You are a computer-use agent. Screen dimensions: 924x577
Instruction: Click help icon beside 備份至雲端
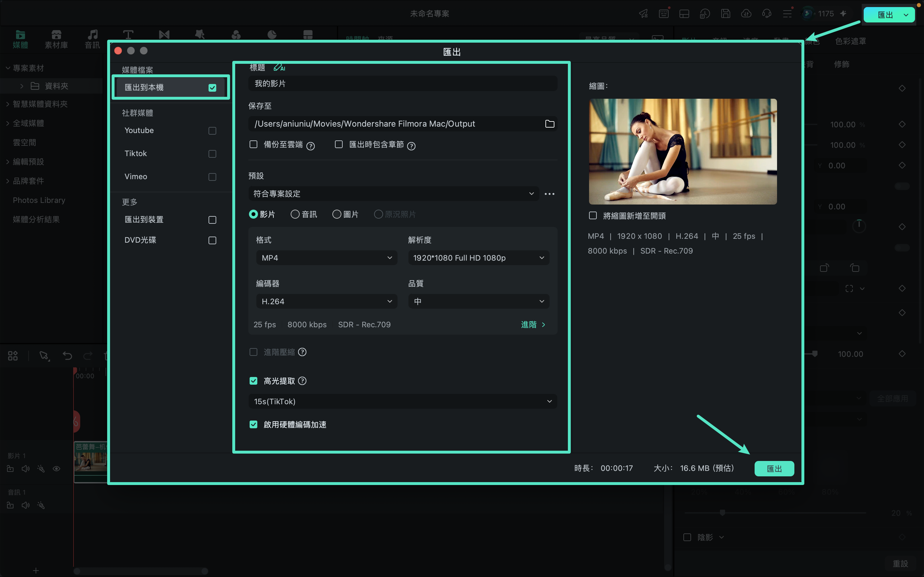(311, 146)
